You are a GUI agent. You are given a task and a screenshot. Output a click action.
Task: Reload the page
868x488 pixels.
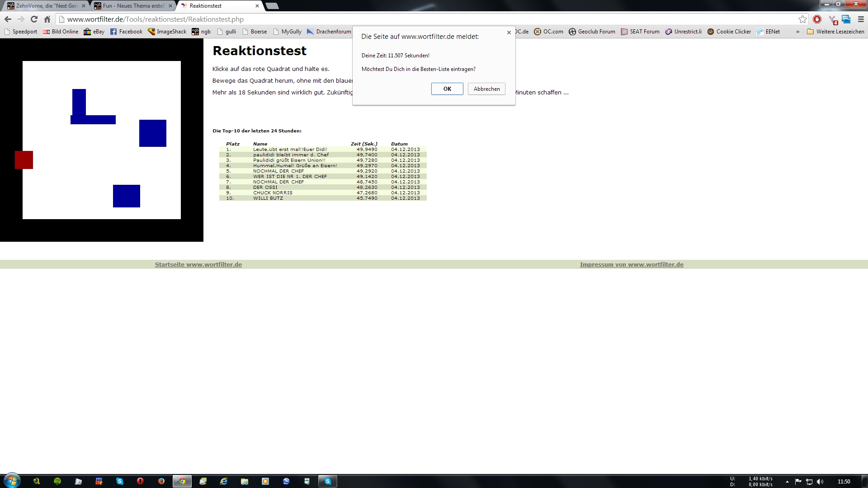34,19
